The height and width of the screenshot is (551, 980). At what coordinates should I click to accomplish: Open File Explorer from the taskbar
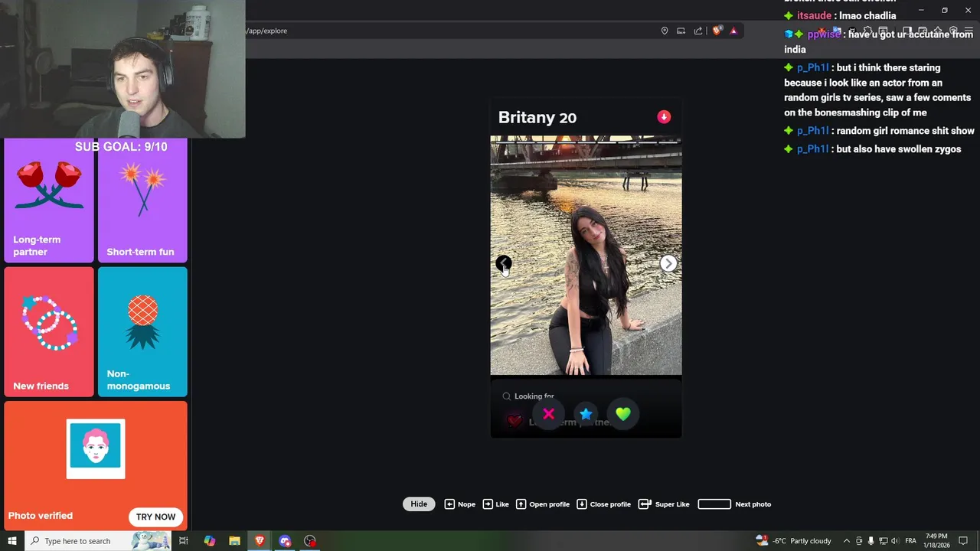tap(234, 541)
